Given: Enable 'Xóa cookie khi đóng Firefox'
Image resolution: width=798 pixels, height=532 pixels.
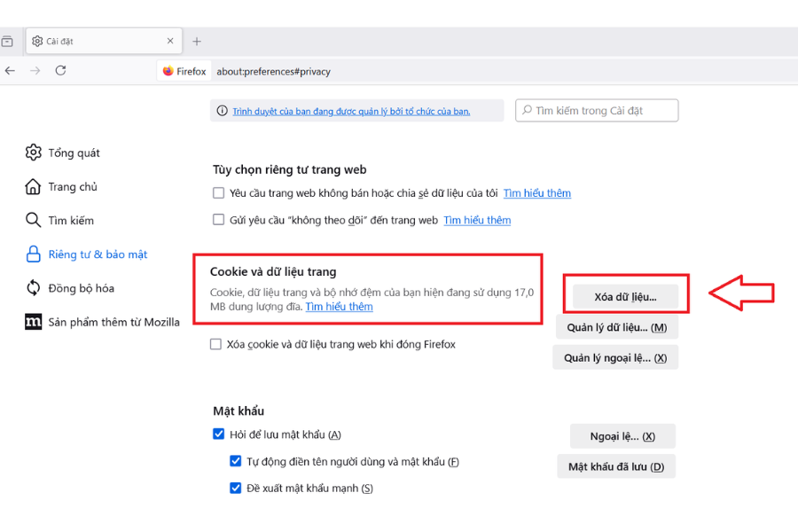Looking at the screenshot, I should point(218,344).
